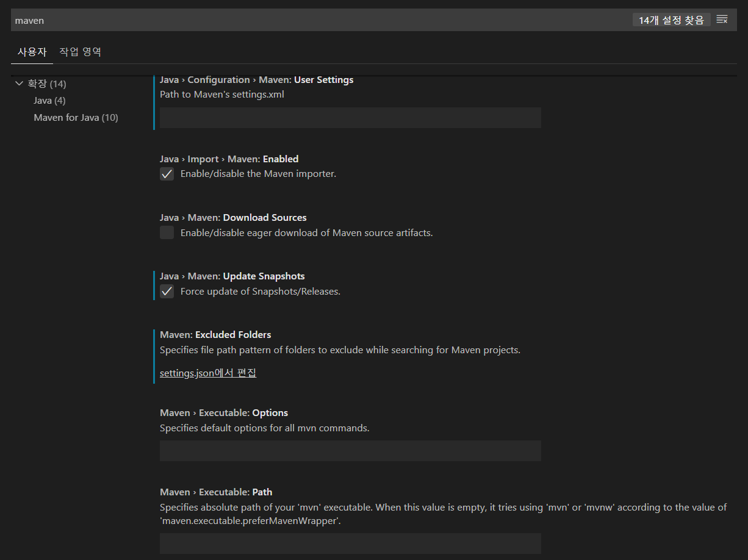Click the Java › Maven: Update Snapshots title
748x560 pixels.
[232, 276]
